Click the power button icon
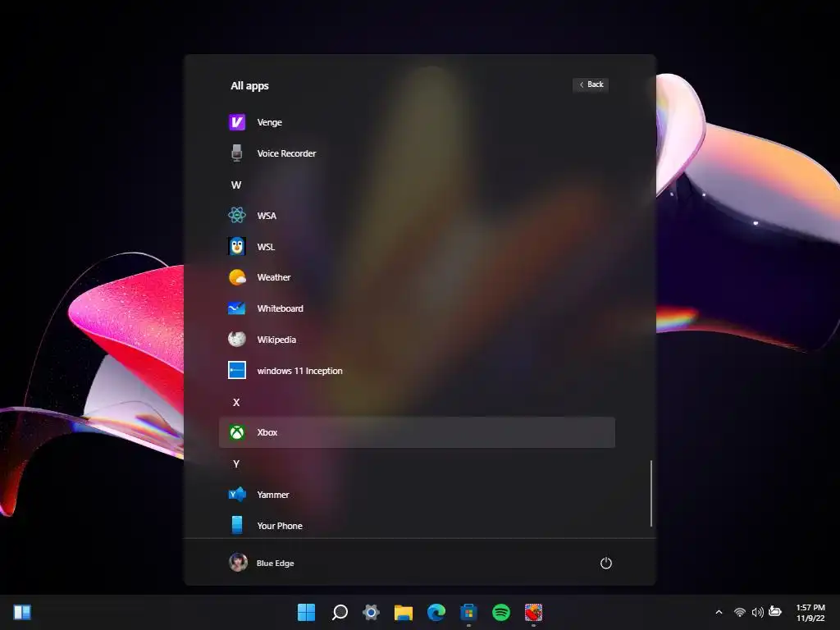 pyautogui.click(x=606, y=563)
